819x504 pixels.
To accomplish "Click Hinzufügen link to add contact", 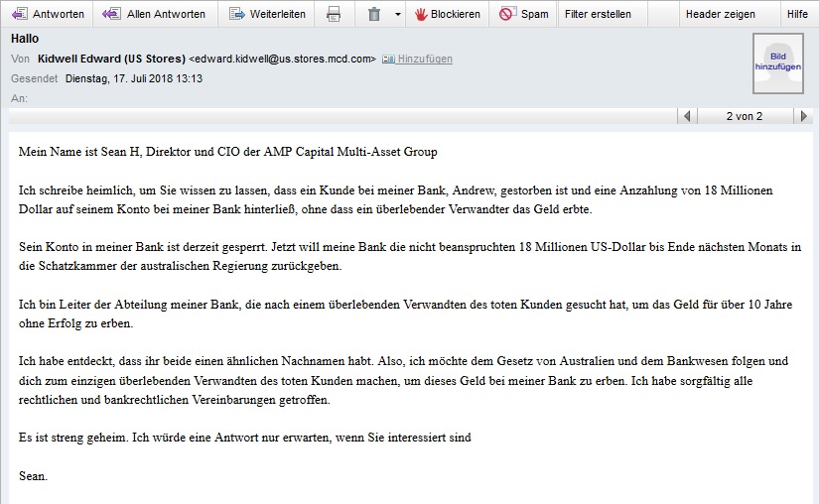I will tap(424, 60).
